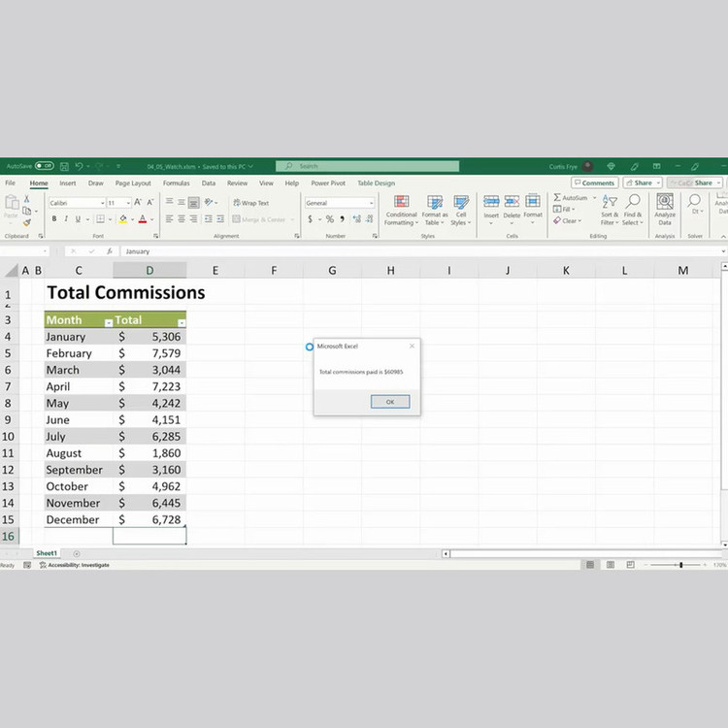Toggle italic formatting
The image size is (728, 728).
click(x=67, y=219)
